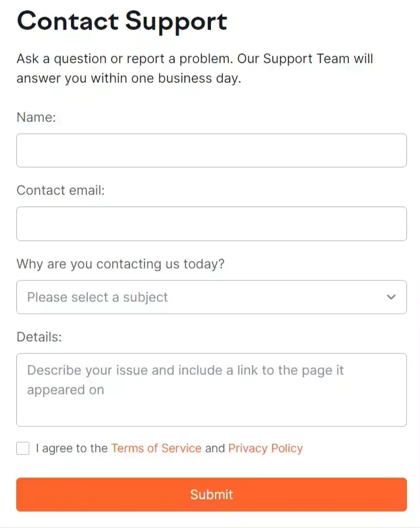Open the Privacy Policy link
Image resolution: width=420 pixels, height=528 pixels.
(x=265, y=448)
